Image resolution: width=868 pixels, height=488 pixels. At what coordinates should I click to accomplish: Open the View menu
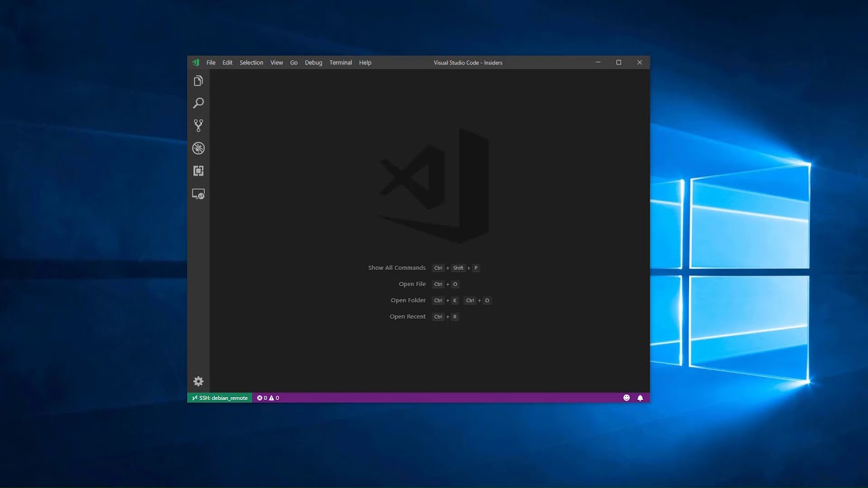[x=277, y=62]
